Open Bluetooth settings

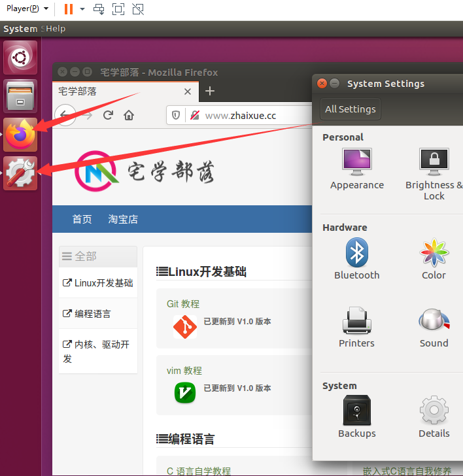coord(357,259)
